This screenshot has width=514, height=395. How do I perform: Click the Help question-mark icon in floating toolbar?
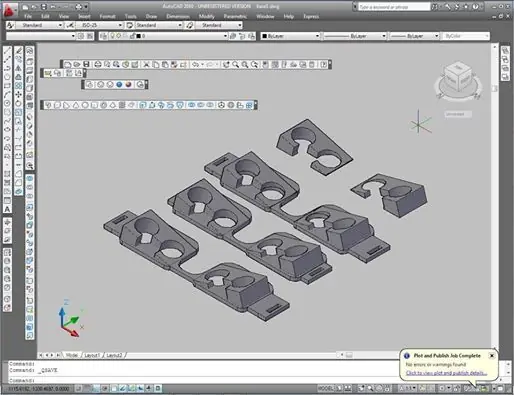click(x=323, y=64)
